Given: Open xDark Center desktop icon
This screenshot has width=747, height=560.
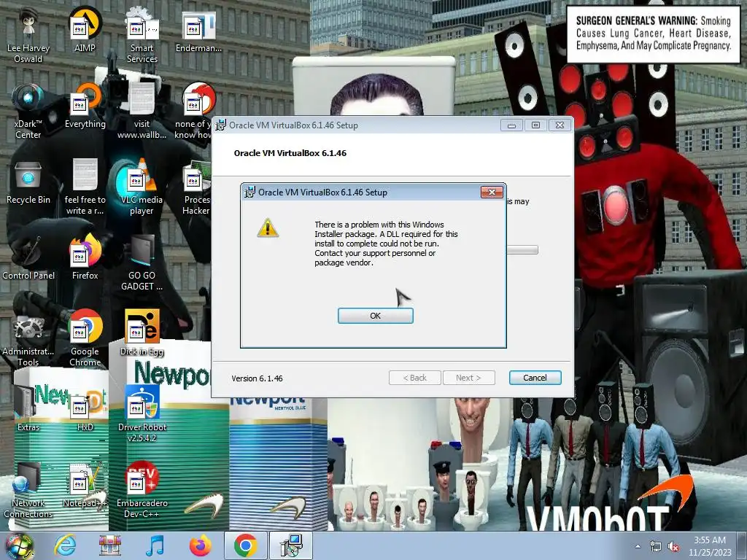Looking at the screenshot, I should [x=28, y=111].
